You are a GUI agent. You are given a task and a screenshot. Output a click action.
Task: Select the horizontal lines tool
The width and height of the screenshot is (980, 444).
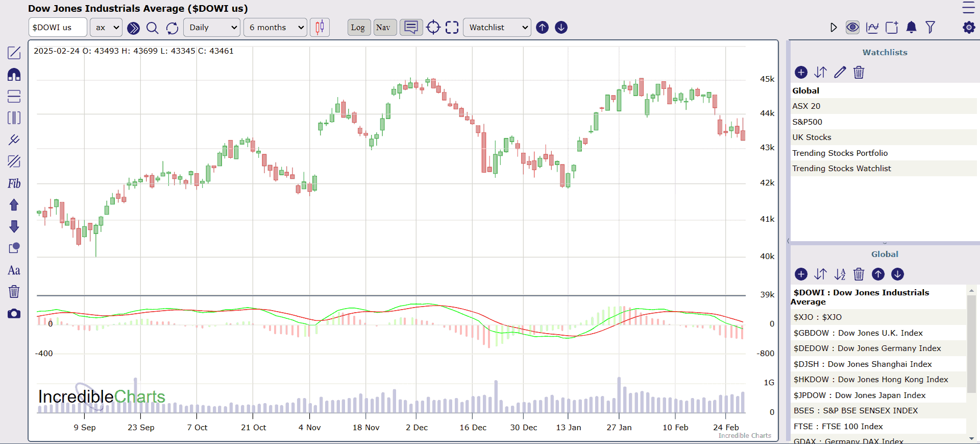[14, 96]
